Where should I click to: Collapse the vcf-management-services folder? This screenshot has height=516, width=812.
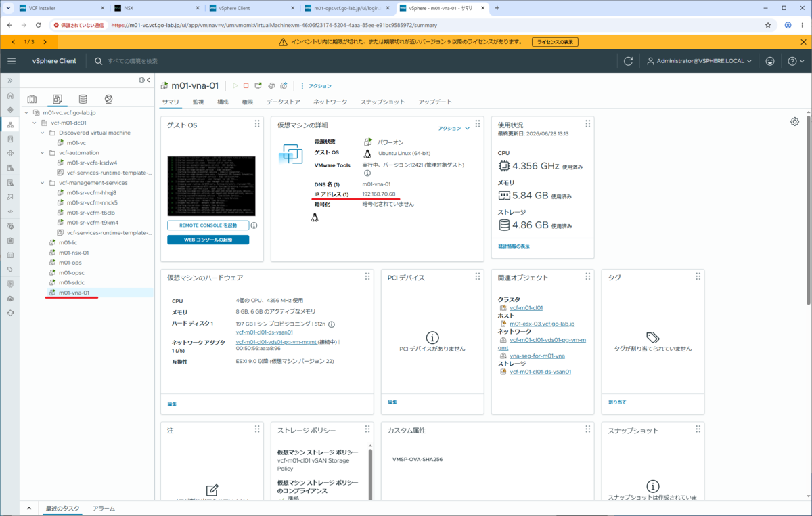coord(42,183)
